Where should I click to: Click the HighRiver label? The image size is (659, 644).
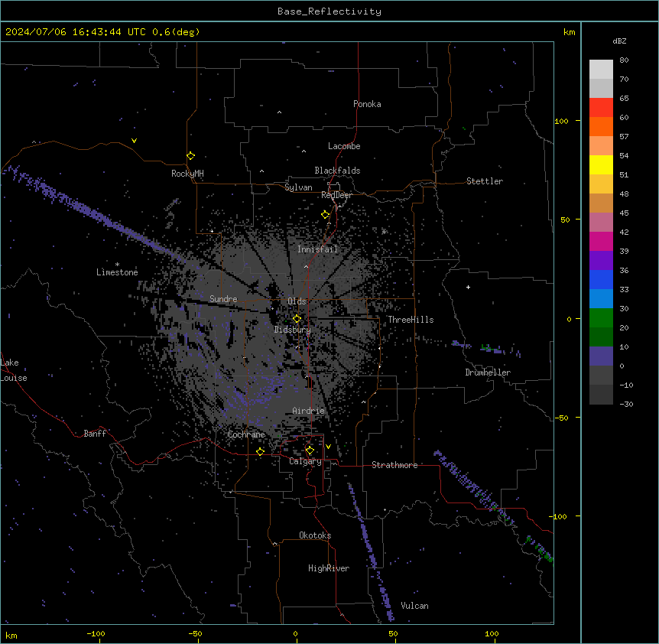329,568
